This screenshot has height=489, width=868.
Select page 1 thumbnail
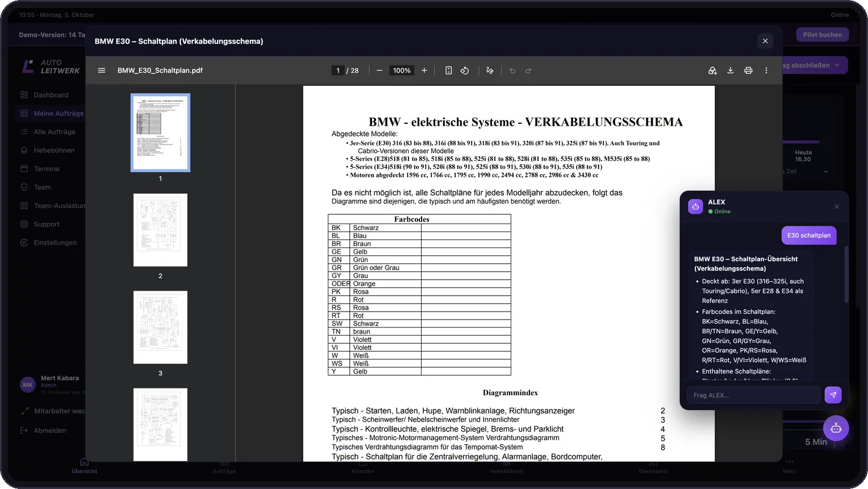[160, 132]
